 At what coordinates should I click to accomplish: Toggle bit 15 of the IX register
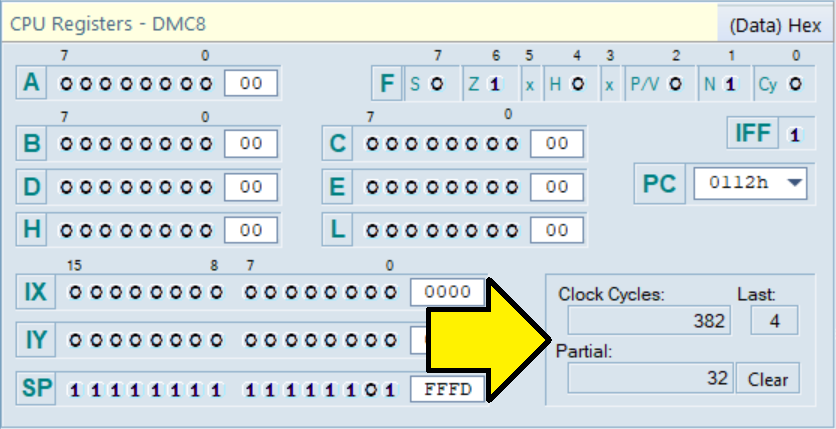coord(76,292)
